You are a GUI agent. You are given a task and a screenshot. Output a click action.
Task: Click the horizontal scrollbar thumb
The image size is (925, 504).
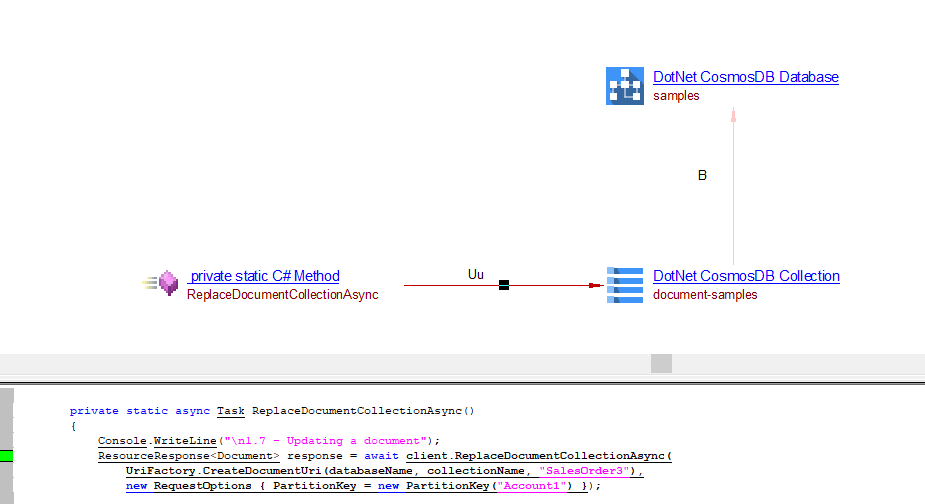[x=661, y=363]
